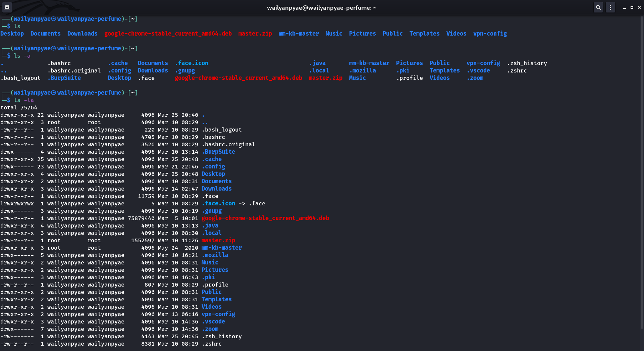
Task: Click the new tab icon in title bar
Action: click(7, 7)
